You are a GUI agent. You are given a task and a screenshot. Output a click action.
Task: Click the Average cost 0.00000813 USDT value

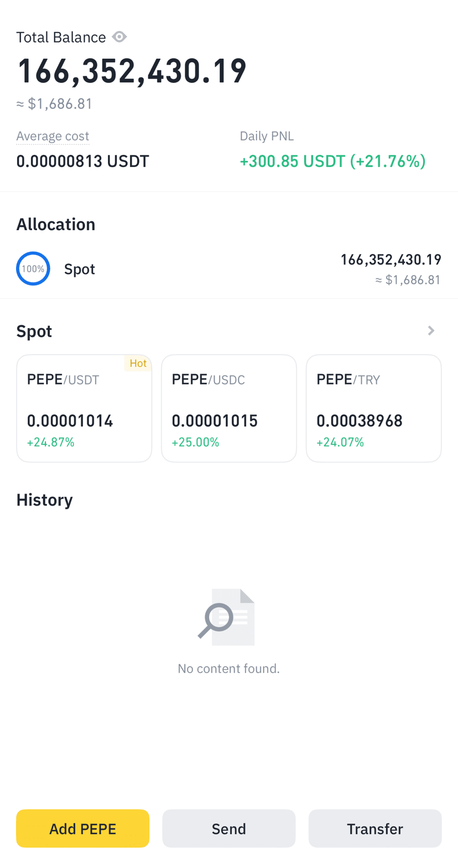[83, 162]
